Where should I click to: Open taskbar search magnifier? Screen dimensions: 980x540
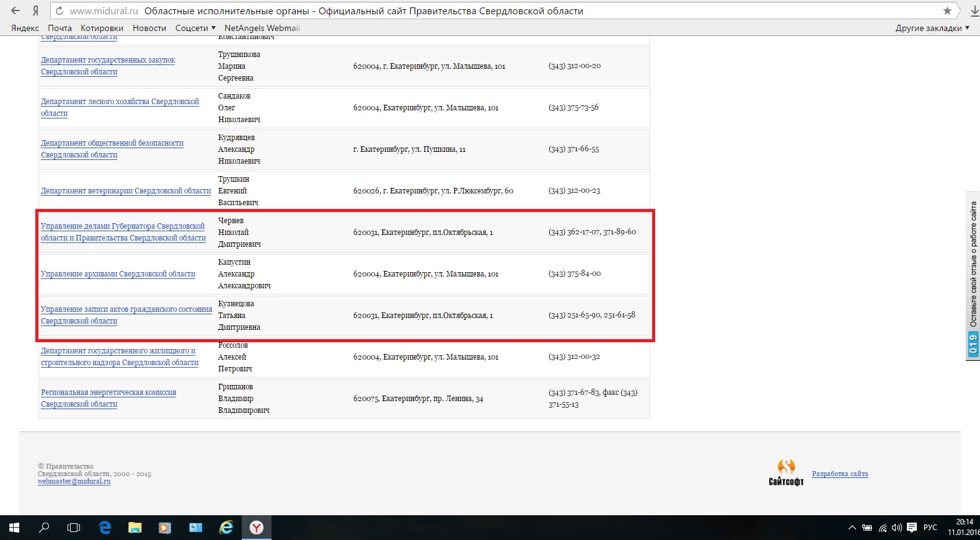point(44,528)
